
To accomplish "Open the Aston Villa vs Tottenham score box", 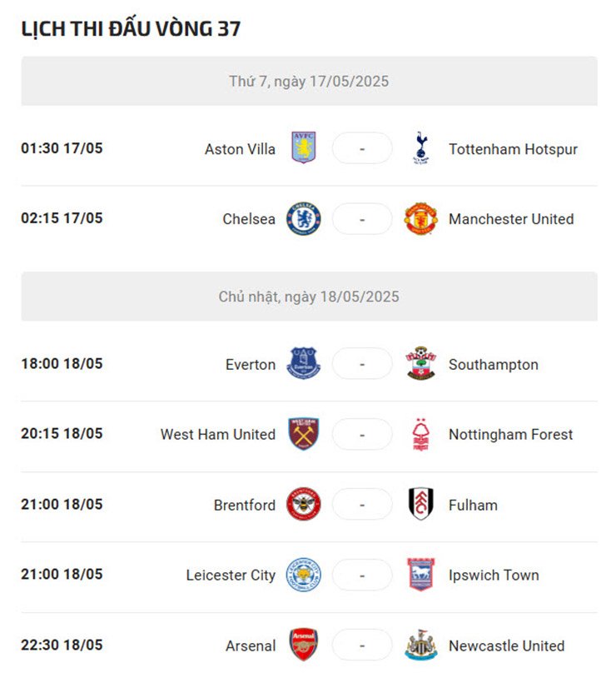I will [362, 148].
